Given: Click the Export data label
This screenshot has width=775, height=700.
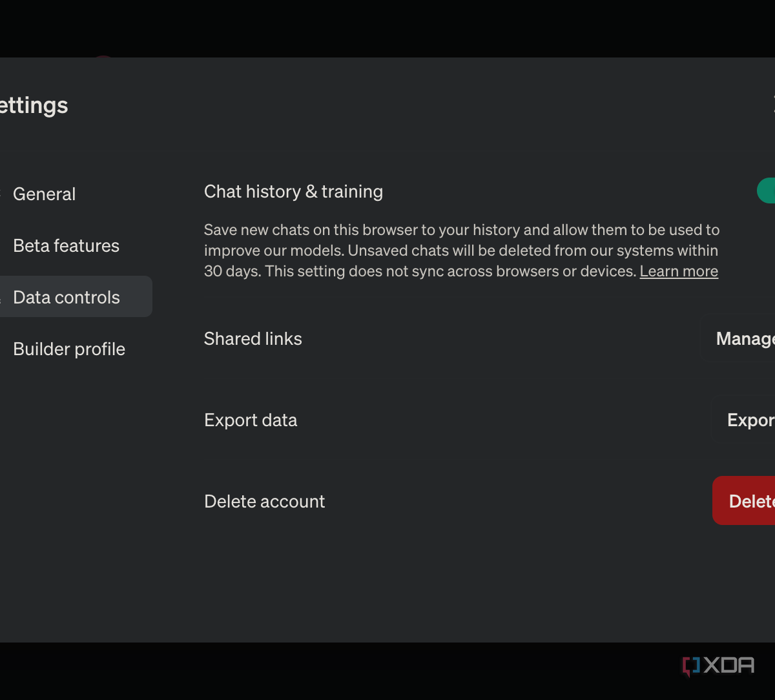Looking at the screenshot, I should coord(251,420).
